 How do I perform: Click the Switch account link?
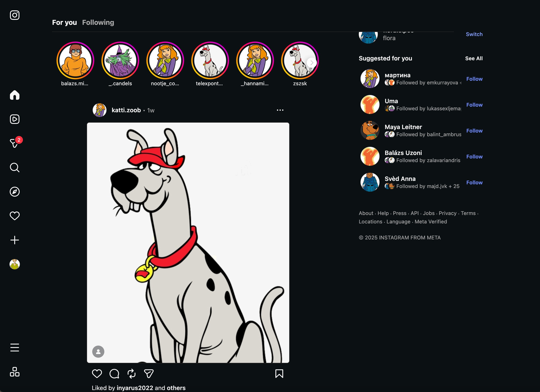(474, 34)
